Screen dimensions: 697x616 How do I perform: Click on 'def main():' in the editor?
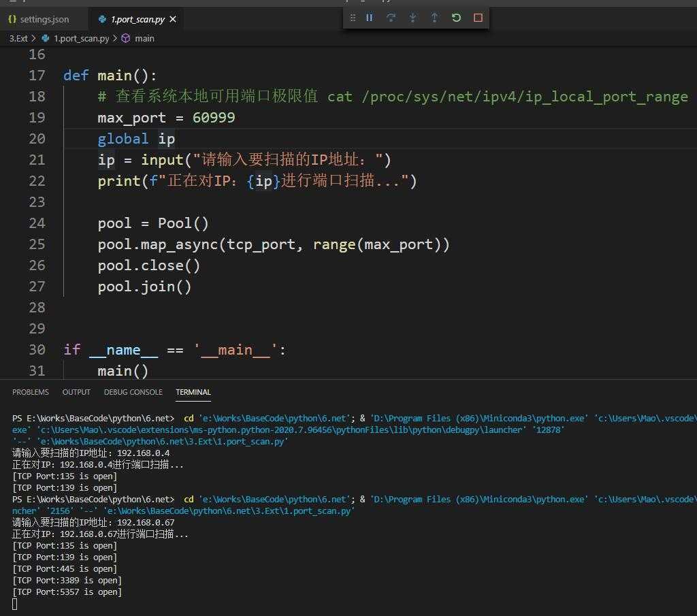click(110, 76)
